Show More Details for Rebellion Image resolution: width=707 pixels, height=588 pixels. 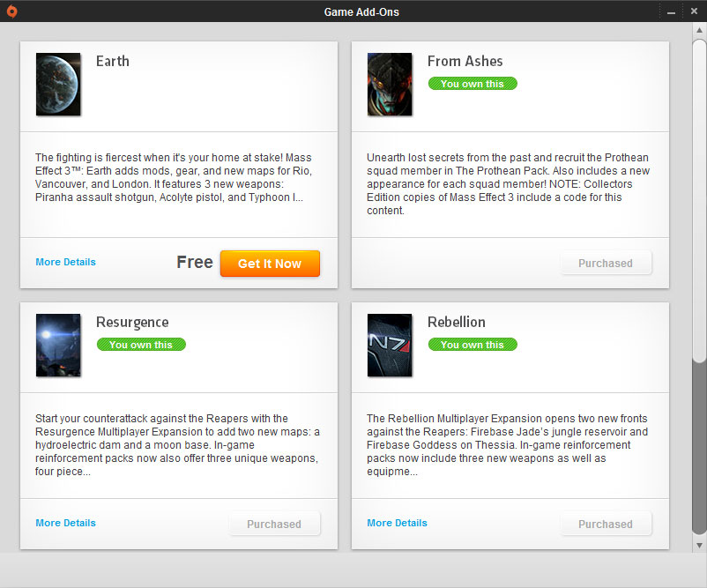tap(397, 523)
